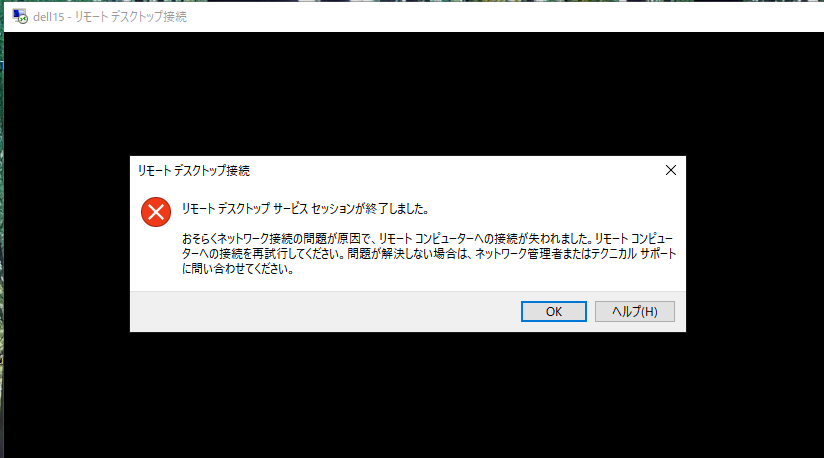The width and height of the screenshot is (824, 458).
Task: Click the OK button in the dialog
Action: pyautogui.click(x=553, y=311)
